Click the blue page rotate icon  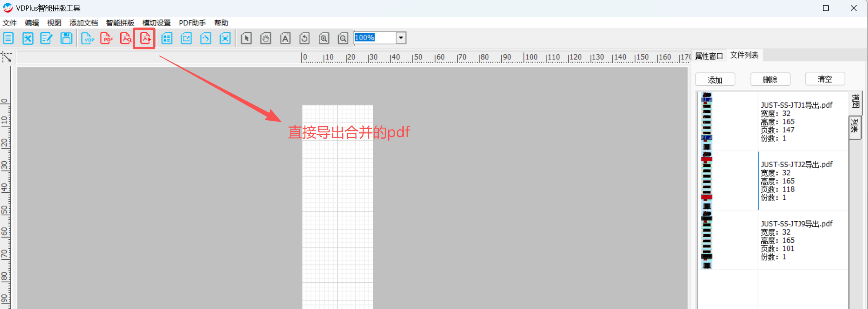point(205,38)
